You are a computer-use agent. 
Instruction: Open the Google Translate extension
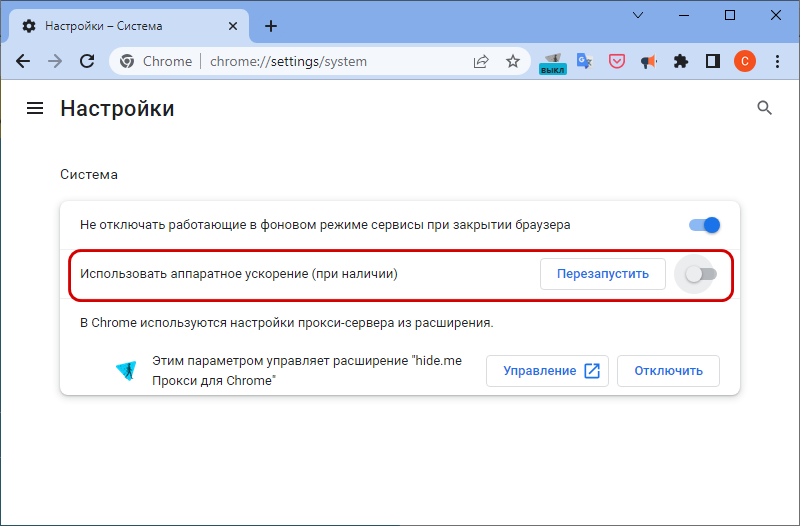point(585,62)
